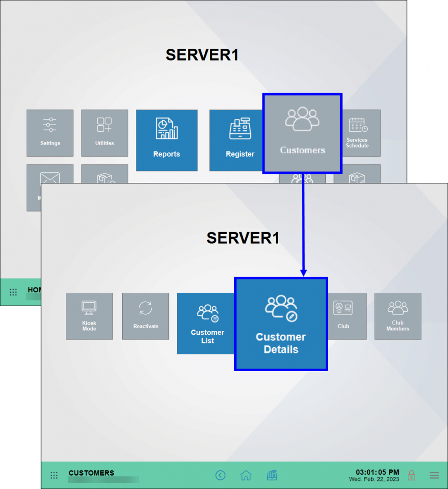Open the Club Members tile
Image resolution: width=448 pixels, height=489 pixels.
coord(397,316)
